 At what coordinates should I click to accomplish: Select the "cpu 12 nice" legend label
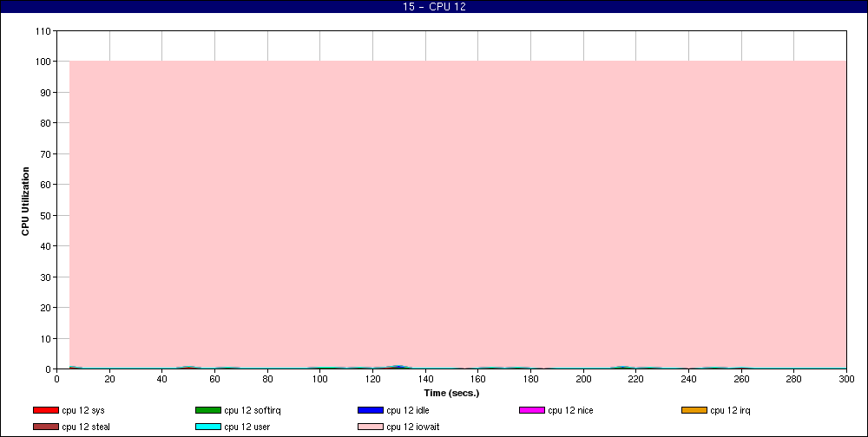tap(570, 410)
